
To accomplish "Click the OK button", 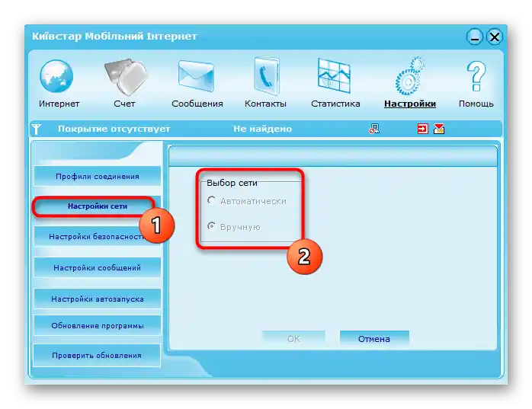I will pos(293,338).
